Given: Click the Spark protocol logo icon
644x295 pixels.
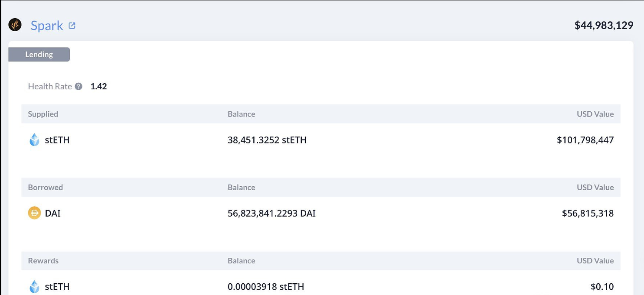Looking at the screenshot, I should (15, 25).
